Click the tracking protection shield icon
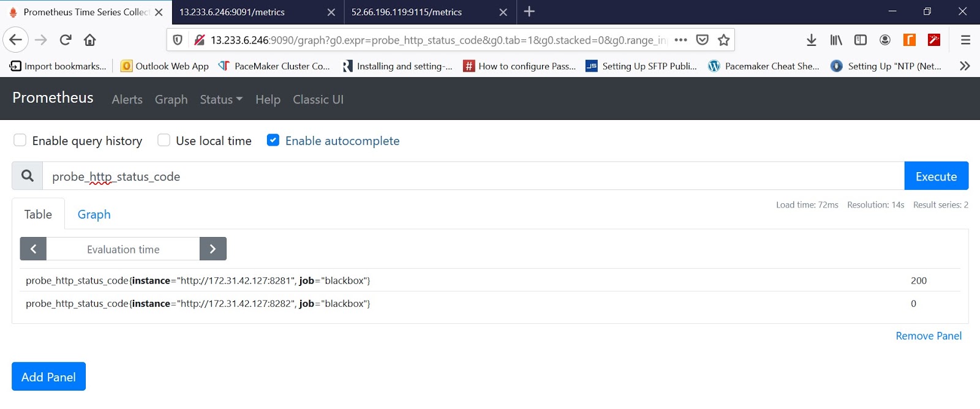 (x=178, y=40)
